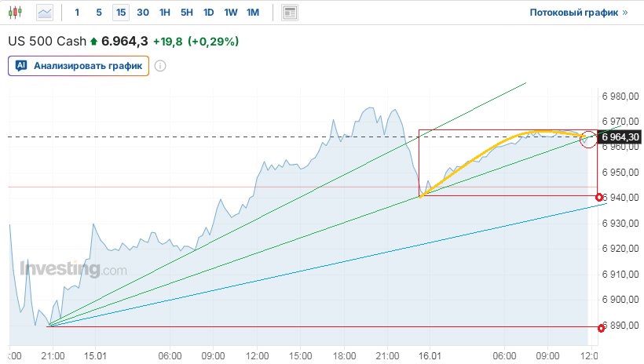Click the red circle marker on current price

coord(588,136)
